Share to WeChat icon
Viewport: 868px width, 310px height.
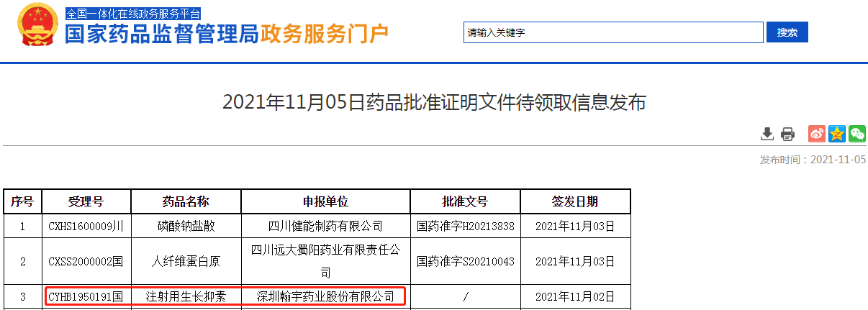click(857, 134)
